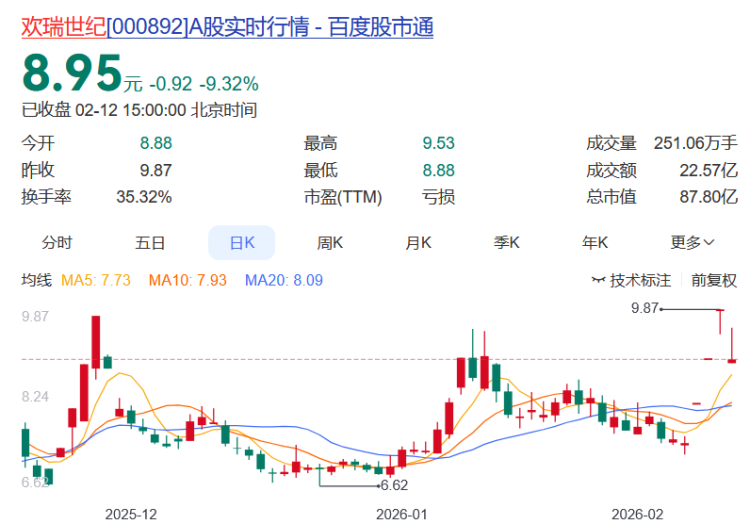The image size is (750, 524).
Task: Click the current price 8.95
Action: [x=72, y=73]
